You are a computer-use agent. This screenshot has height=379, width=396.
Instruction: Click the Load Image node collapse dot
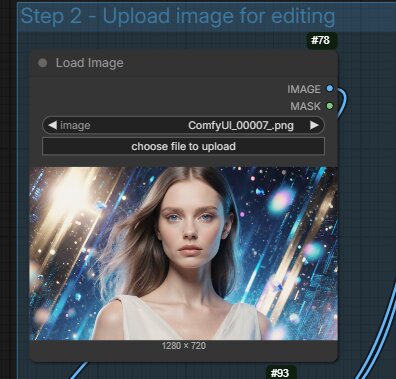[43, 63]
